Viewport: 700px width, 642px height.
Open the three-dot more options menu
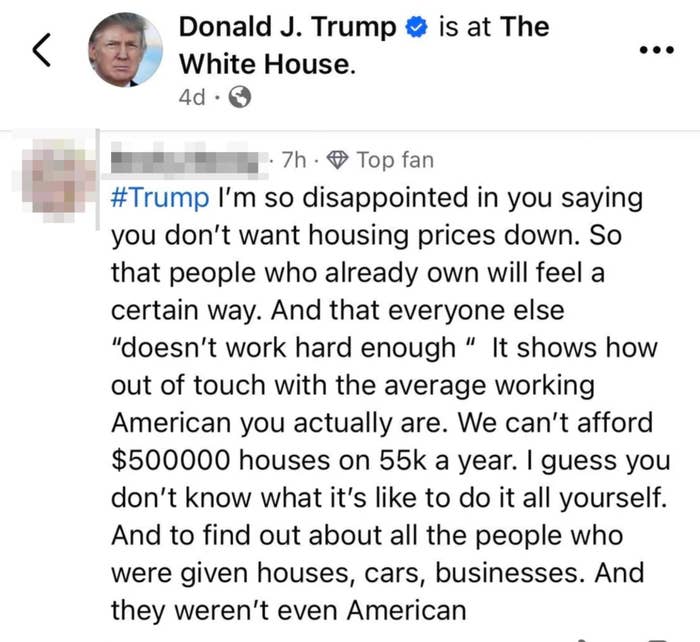[x=655, y=49]
